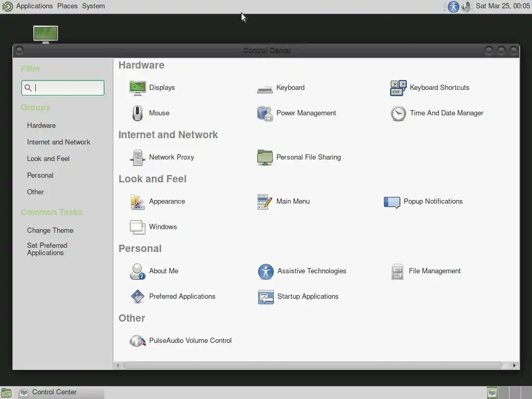Open the Startup Applications icon
Screen dimensions: 532x399
tap(265, 297)
